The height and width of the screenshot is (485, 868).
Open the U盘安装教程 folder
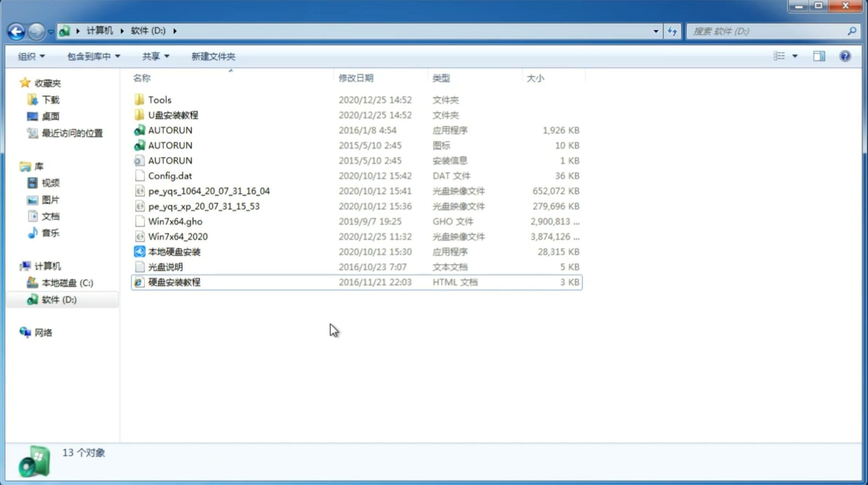click(x=173, y=115)
